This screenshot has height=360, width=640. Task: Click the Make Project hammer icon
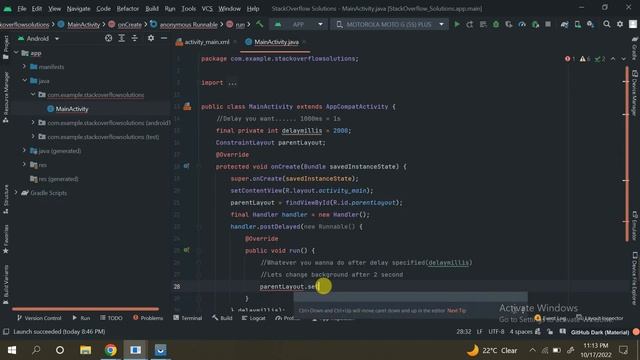pyautogui.click(x=260, y=24)
